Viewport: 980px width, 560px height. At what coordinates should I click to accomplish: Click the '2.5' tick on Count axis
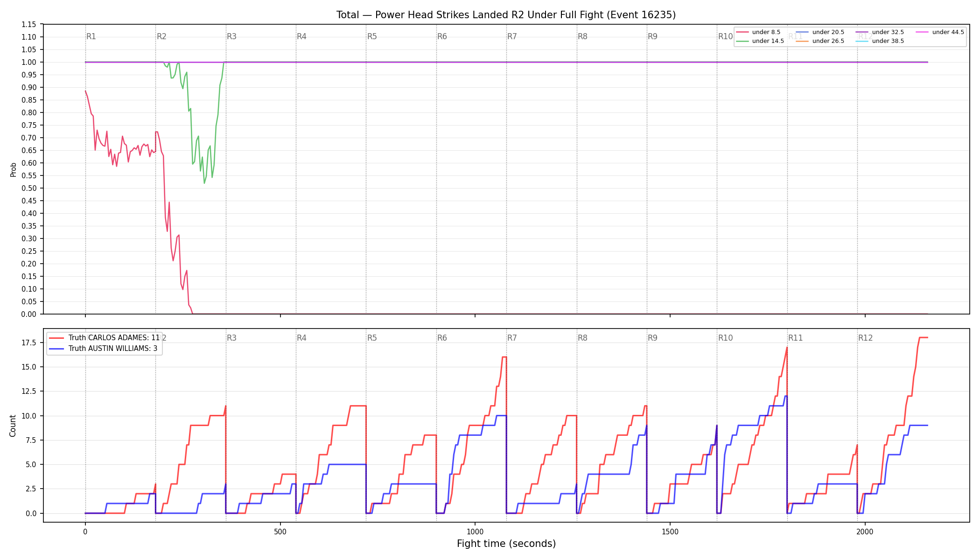[x=31, y=489]
